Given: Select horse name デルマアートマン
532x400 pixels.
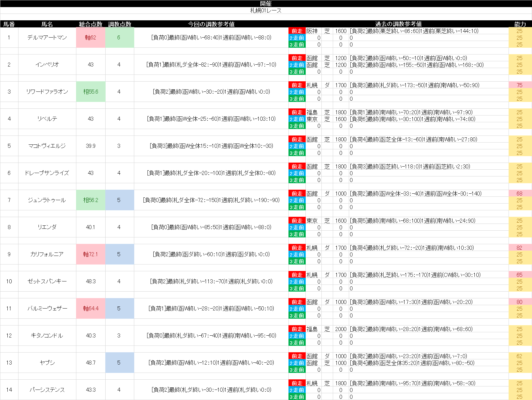Looking at the screenshot, I should pyautogui.click(x=47, y=38).
